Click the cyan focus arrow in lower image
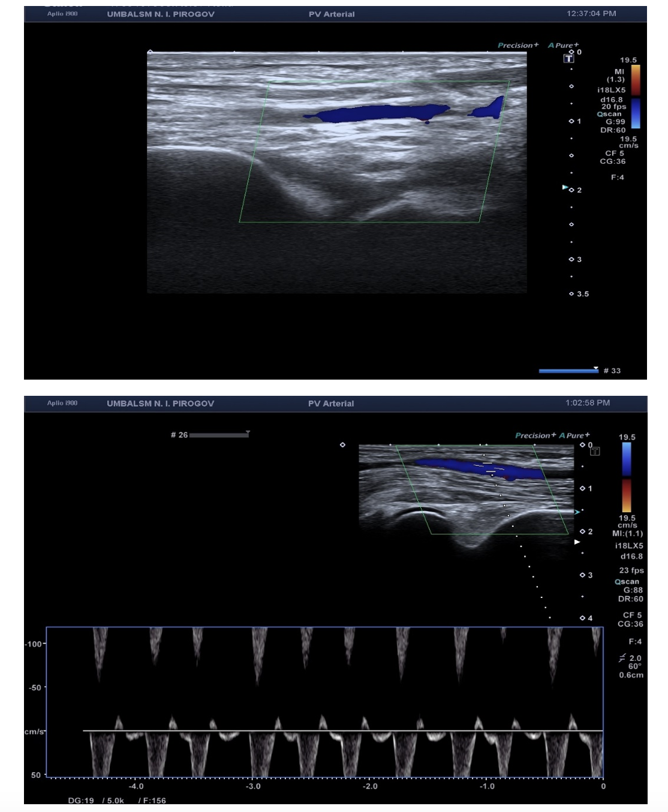Viewport: 668px width, 812px height. [577, 512]
